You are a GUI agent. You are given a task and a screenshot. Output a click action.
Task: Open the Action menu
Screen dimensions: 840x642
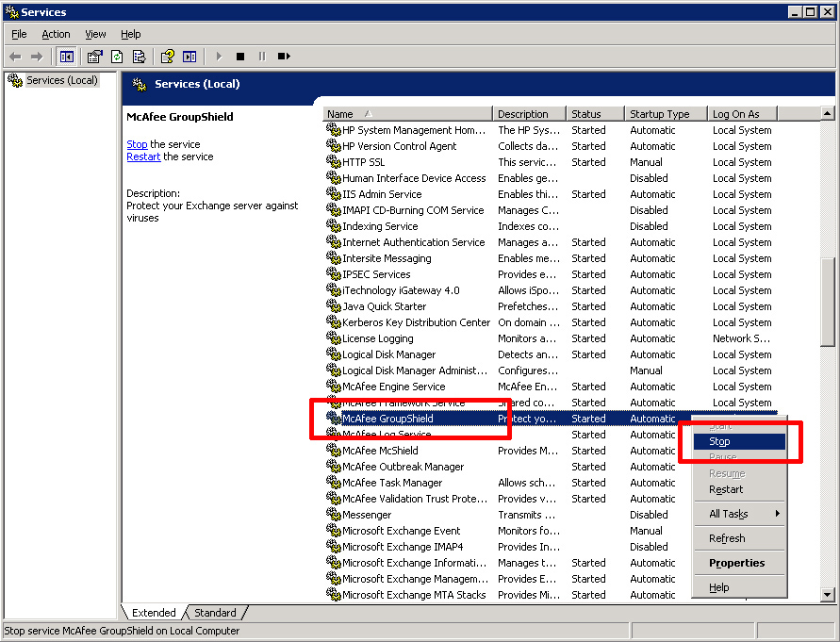[x=56, y=34]
